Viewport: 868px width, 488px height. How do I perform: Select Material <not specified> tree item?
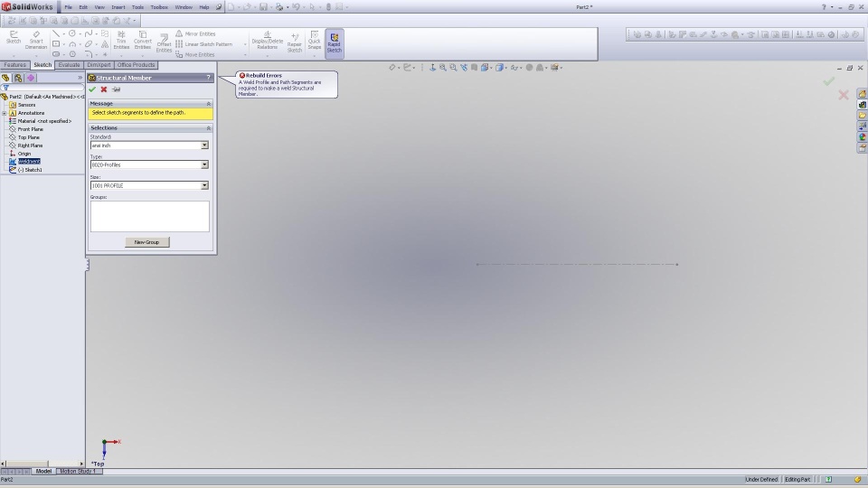click(x=44, y=120)
